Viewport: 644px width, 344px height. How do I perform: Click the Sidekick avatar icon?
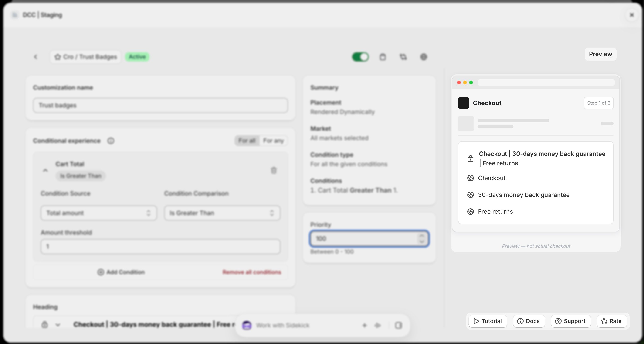(247, 325)
